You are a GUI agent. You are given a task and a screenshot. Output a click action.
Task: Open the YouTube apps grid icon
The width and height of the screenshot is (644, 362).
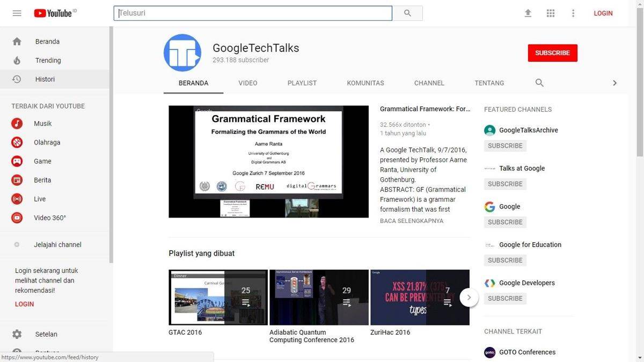point(551,13)
